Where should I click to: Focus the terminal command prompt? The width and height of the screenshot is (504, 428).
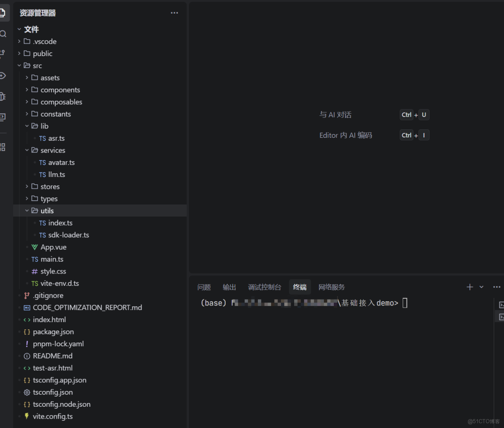405,303
